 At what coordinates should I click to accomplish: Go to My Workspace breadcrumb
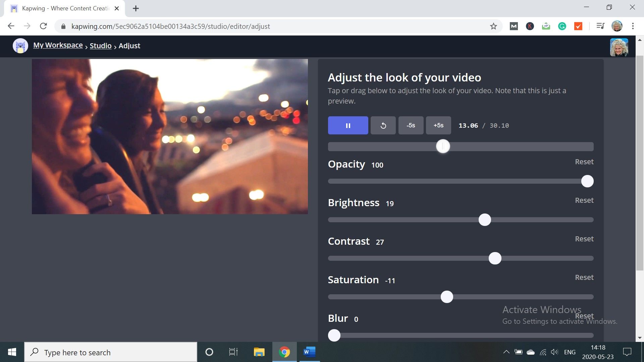coord(58,45)
